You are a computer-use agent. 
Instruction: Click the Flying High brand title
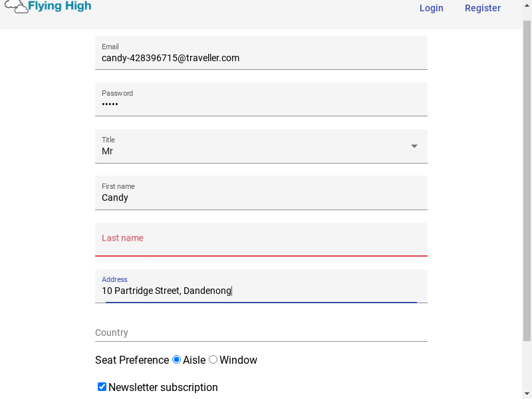[60, 6]
